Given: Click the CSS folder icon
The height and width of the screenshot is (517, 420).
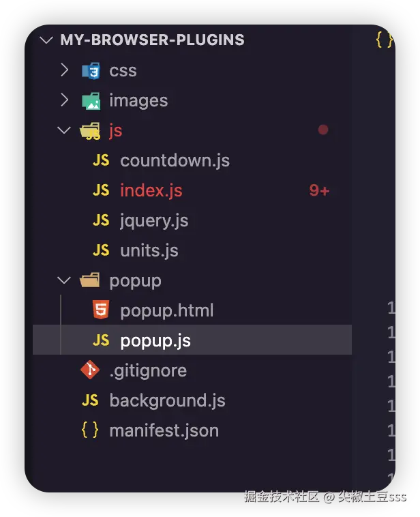Looking at the screenshot, I should 91,70.
